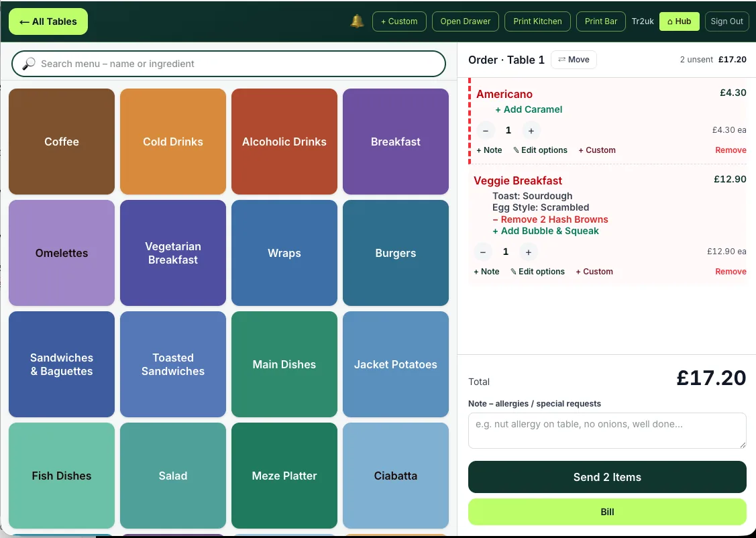Viewport: 756px width, 538px height.
Task: Add custom modifier to Americano
Action: 597,150
